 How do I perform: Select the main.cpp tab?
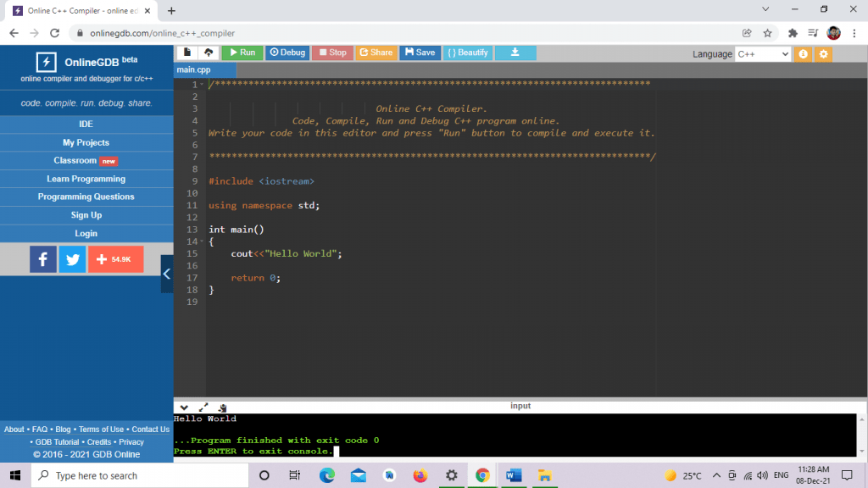pos(203,70)
